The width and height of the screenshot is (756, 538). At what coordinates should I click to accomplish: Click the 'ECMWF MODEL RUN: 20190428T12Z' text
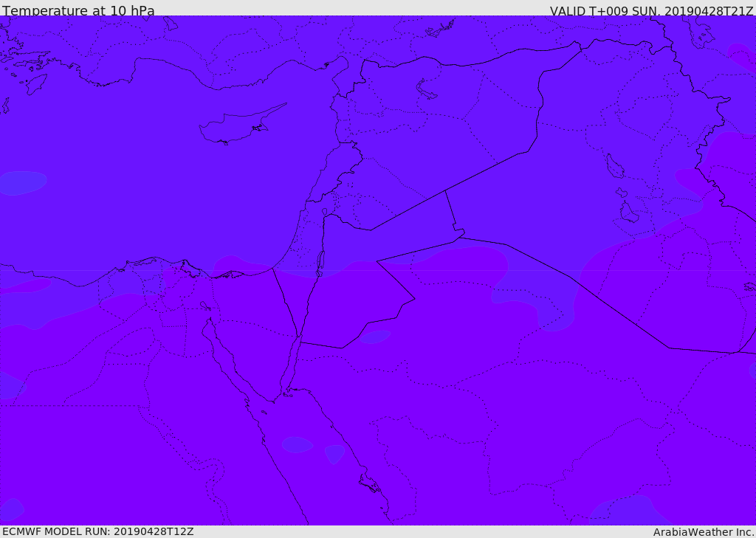98,531
